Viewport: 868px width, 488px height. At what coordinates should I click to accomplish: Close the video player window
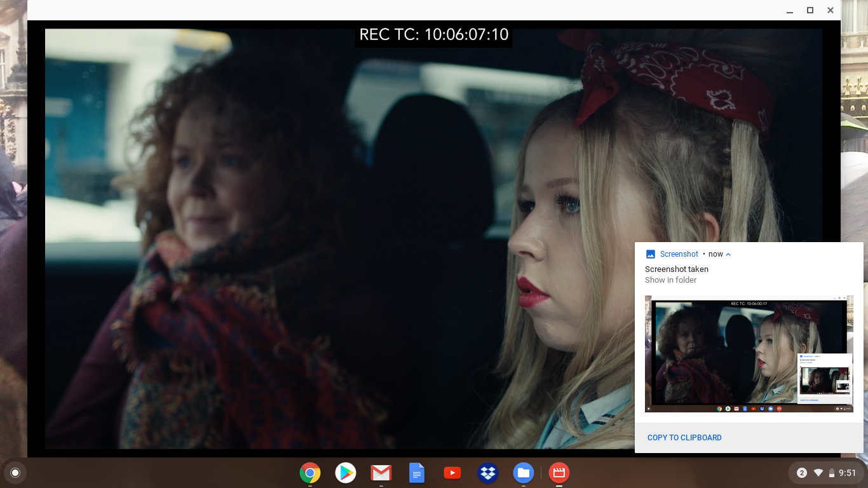click(831, 10)
